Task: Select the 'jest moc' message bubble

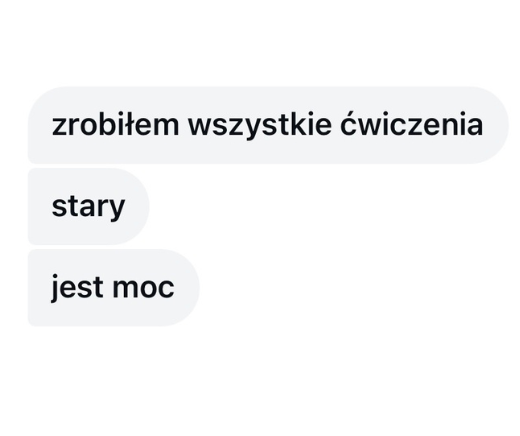Action: [113, 288]
